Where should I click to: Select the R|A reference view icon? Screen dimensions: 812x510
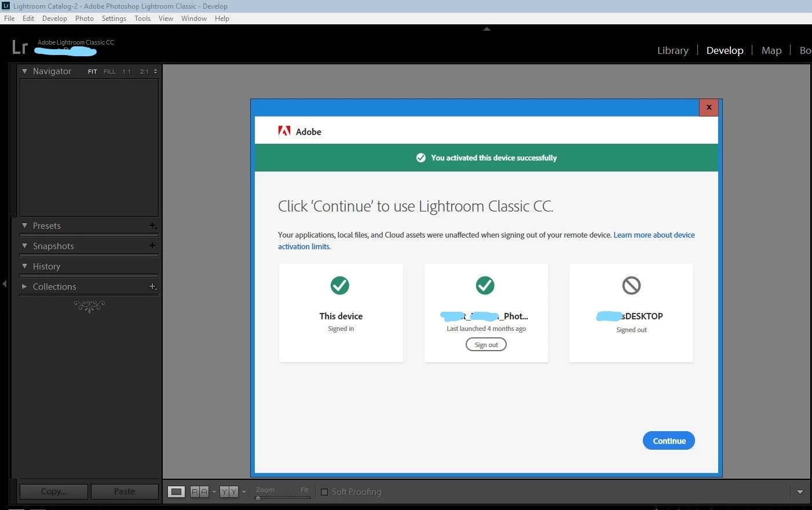click(199, 492)
